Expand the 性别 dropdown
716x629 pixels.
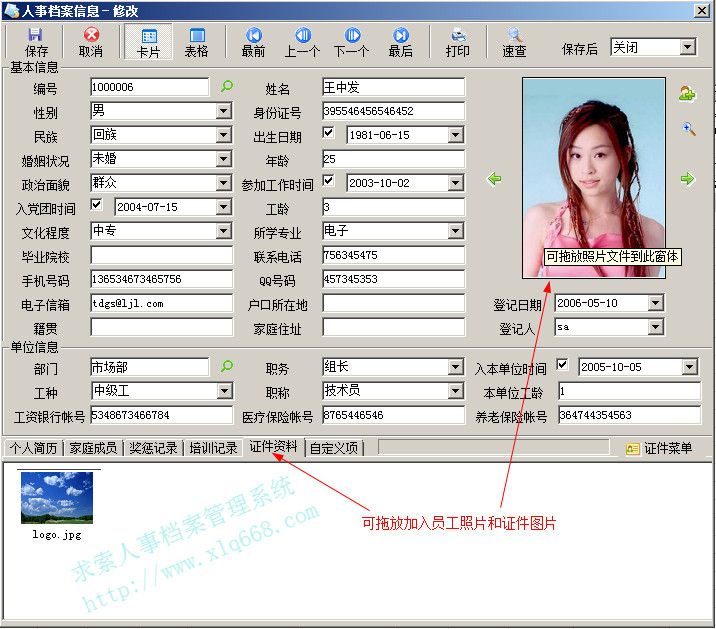click(224, 111)
